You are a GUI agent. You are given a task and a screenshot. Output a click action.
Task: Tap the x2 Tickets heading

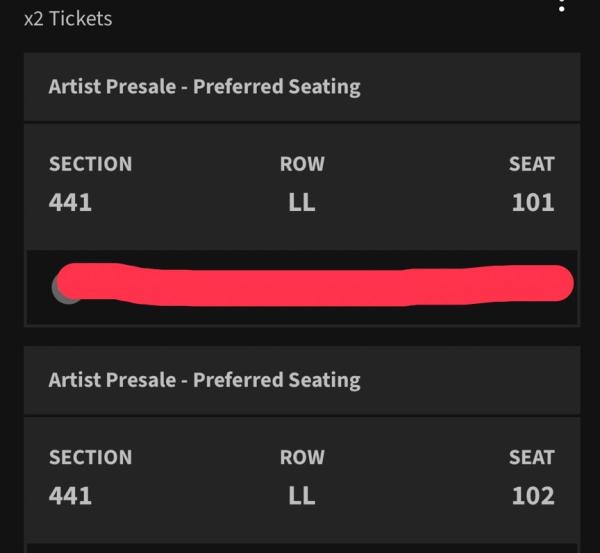68,18
